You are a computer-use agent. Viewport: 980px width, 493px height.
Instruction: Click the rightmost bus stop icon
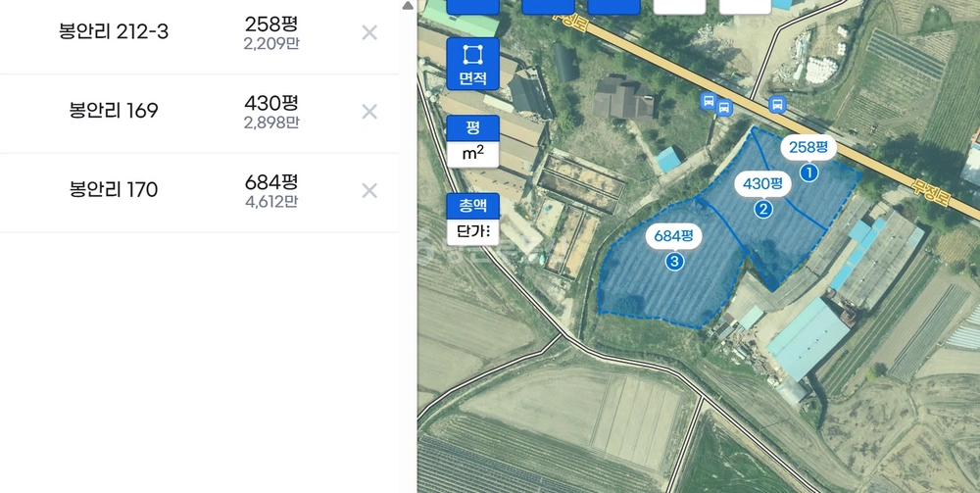(777, 104)
